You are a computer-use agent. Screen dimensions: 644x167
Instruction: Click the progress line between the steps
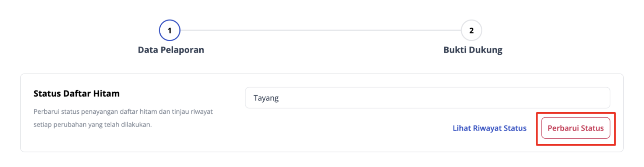321,30
